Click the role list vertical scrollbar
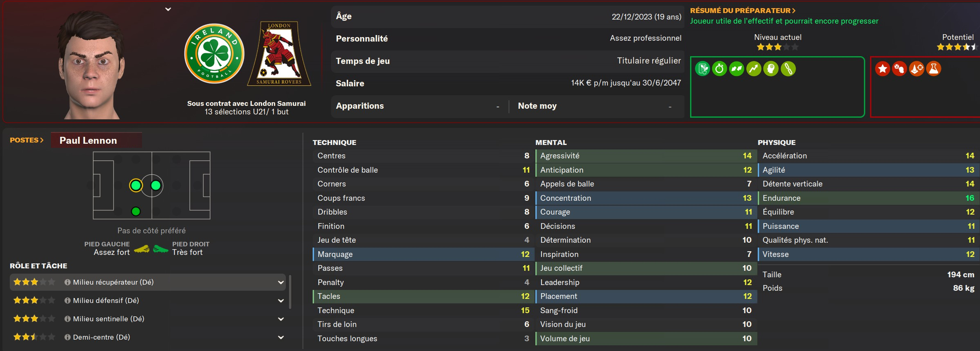Image resolution: width=980 pixels, height=351 pixels. click(290, 292)
